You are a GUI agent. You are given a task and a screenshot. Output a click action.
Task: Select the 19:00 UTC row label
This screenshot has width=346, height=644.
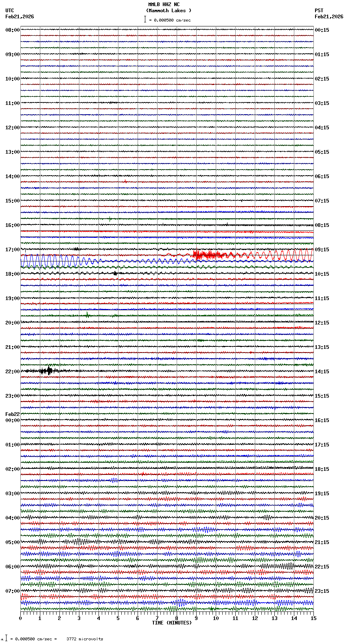[13, 298]
